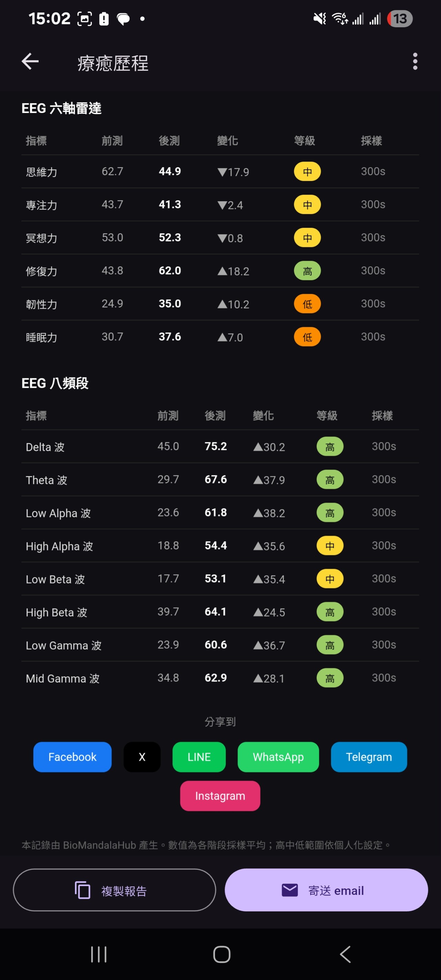Share report to Instagram
This screenshot has width=441, height=980.
(x=220, y=796)
